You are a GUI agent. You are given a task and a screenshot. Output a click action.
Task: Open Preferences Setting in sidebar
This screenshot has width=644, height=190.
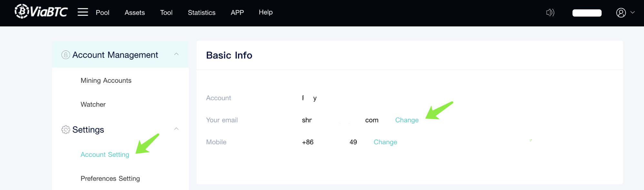[110, 178]
